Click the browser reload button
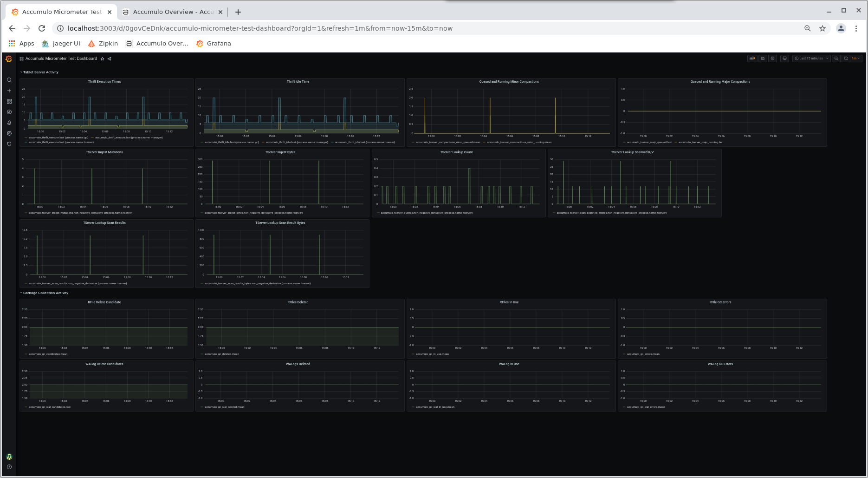 point(42,28)
